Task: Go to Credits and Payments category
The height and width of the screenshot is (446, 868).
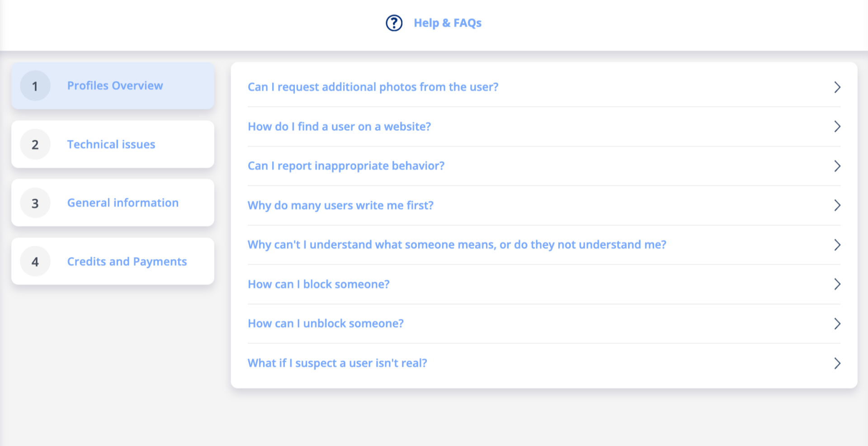Action: click(x=127, y=261)
